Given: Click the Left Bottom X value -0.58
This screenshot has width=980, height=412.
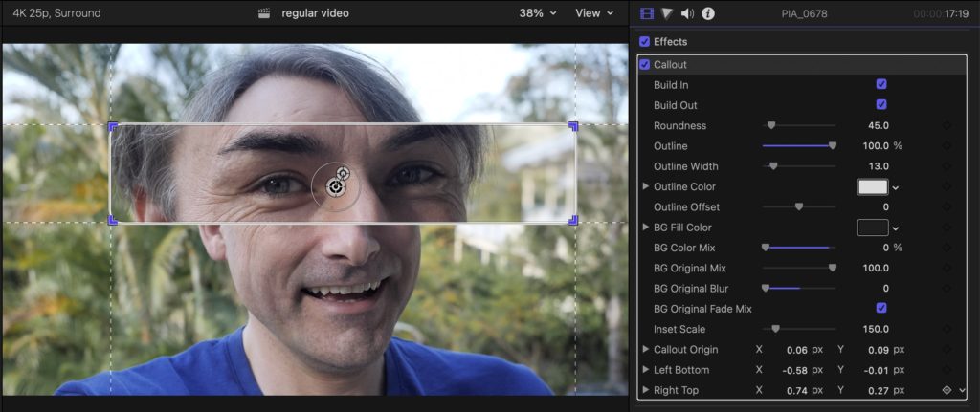Looking at the screenshot, I should [x=795, y=370].
